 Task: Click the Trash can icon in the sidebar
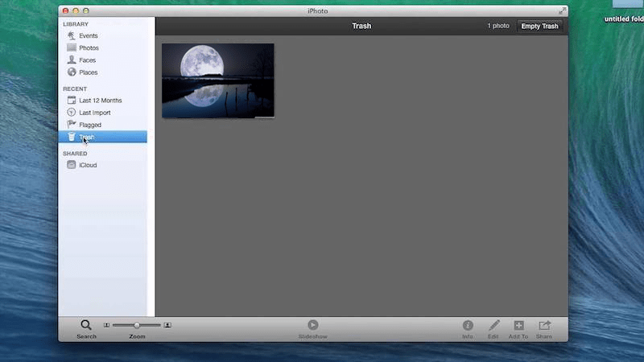coord(72,137)
